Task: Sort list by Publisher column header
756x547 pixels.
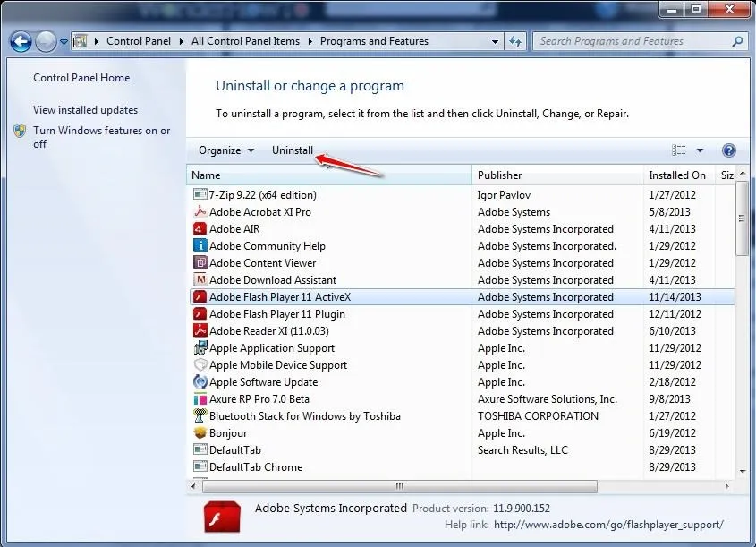Action: point(558,175)
